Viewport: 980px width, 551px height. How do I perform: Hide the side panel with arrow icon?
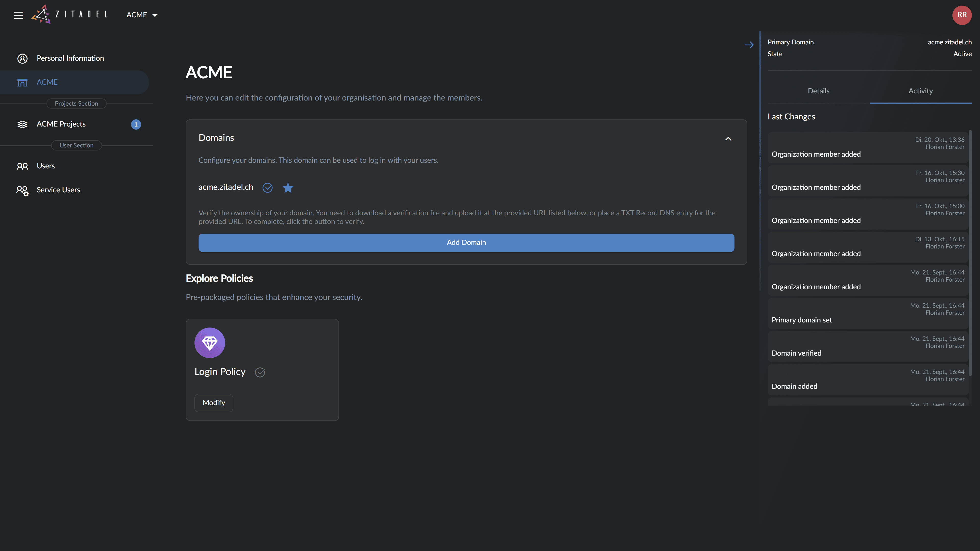(x=749, y=45)
